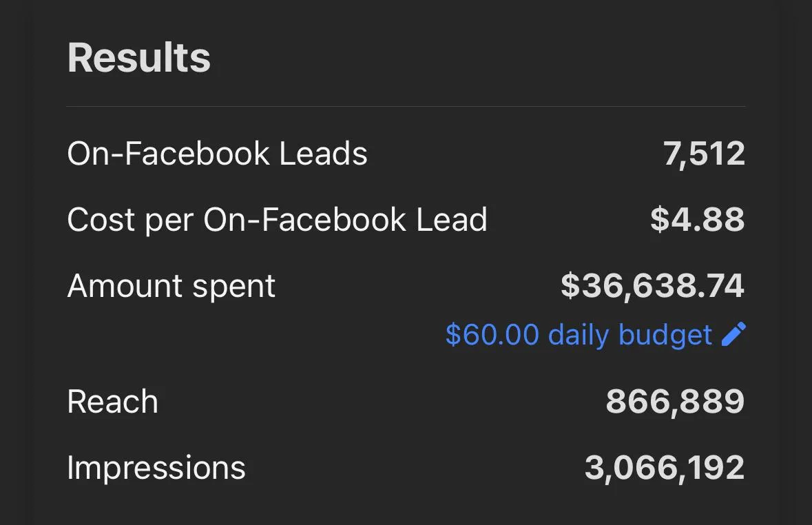Select the 866,889 reach value
Viewport: 812px width, 525px height.
(675, 402)
